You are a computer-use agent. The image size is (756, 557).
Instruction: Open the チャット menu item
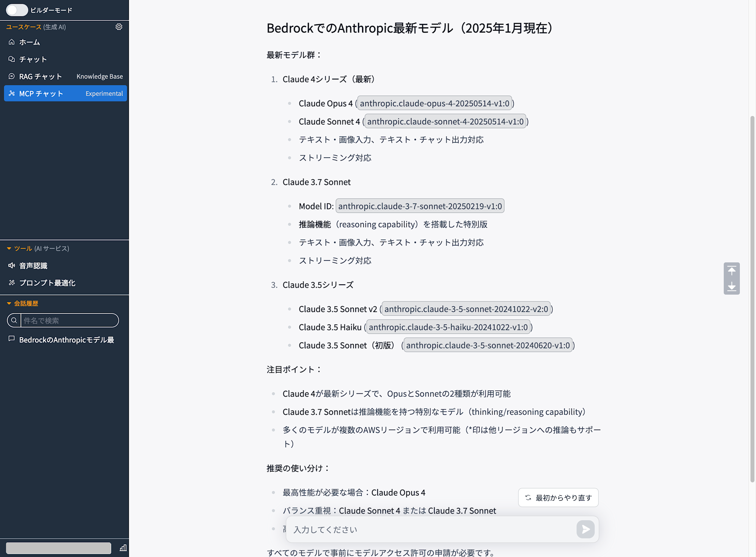(x=65, y=59)
